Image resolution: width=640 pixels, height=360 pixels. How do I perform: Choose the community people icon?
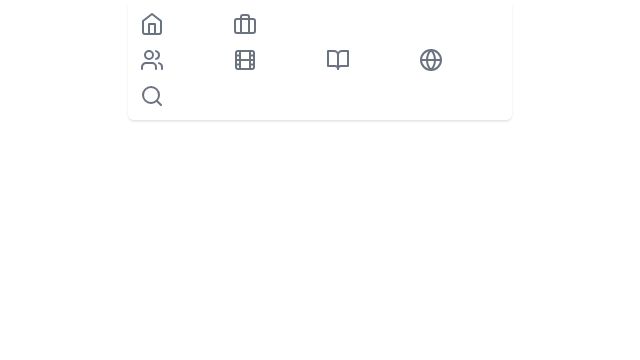[x=152, y=60]
